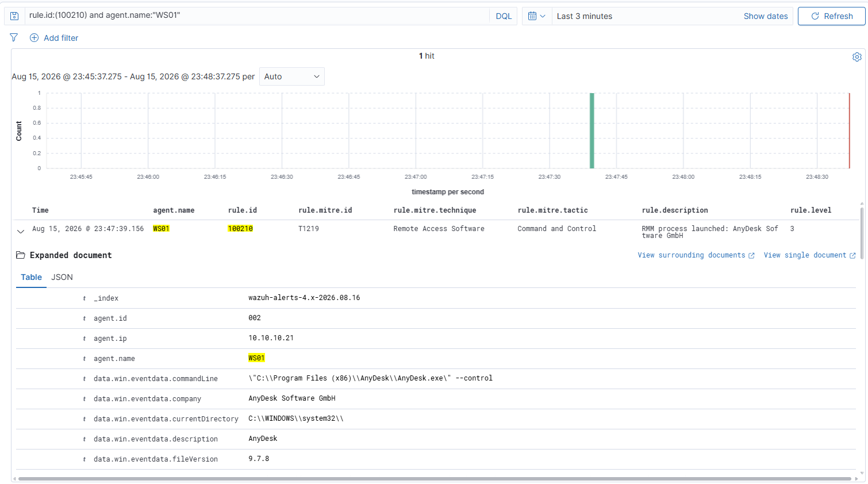Click the filter funnel icon
This screenshot has width=868, height=484.
[x=14, y=38]
